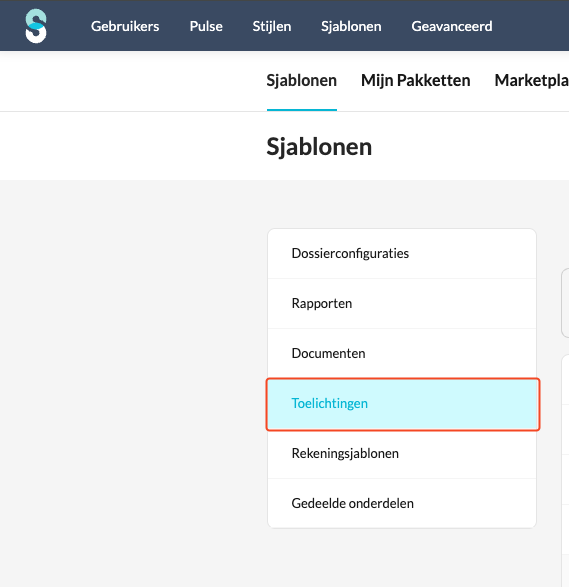Select Dossierconfiguraties in the side list
The height and width of the screenshot is (587, 569).
point(402,253)
